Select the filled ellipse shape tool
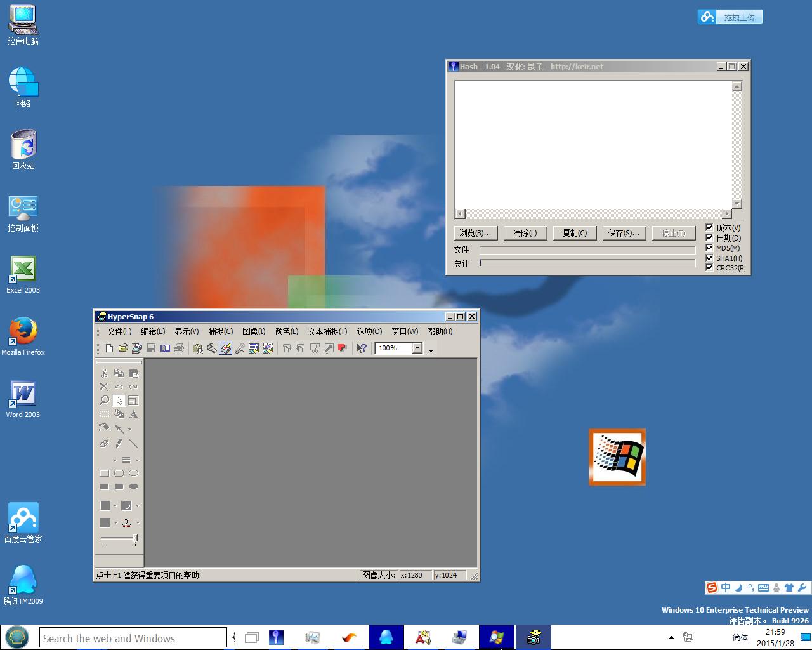 click(x=133, y=486)
